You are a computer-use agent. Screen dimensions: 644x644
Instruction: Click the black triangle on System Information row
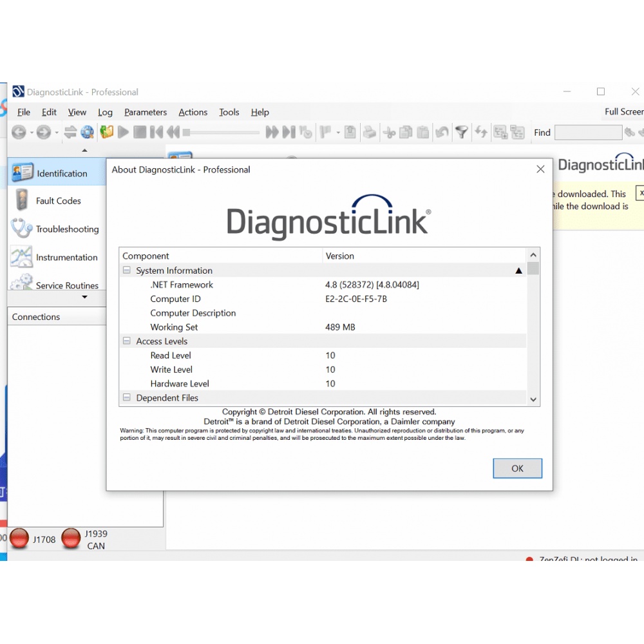pos(518,270)
